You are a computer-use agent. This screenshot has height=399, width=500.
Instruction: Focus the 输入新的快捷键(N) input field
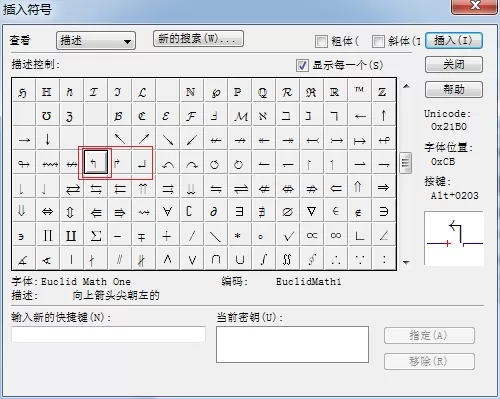pos(108,334)
